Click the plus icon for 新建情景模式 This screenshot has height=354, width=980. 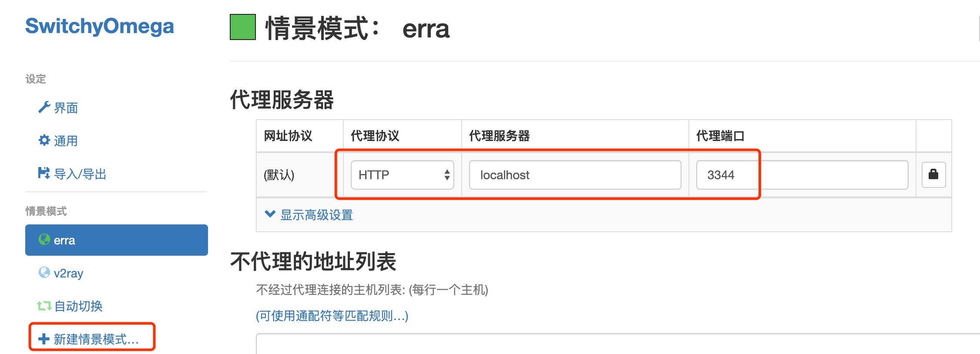[44, 339]
